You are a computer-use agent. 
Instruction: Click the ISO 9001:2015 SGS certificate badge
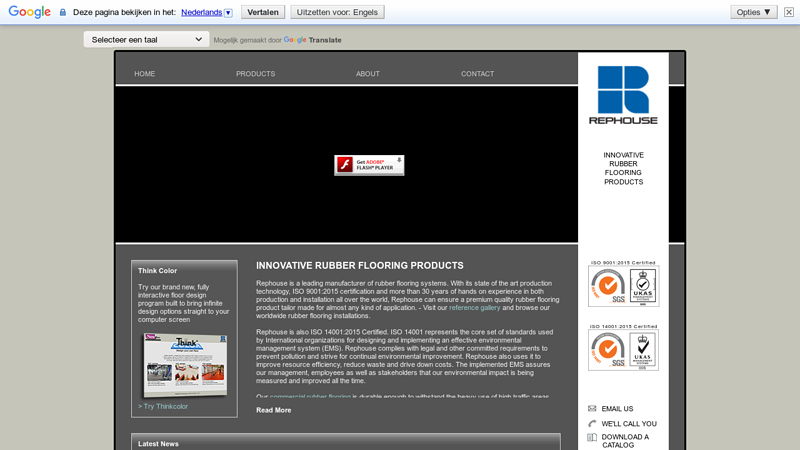coord(623,284)
